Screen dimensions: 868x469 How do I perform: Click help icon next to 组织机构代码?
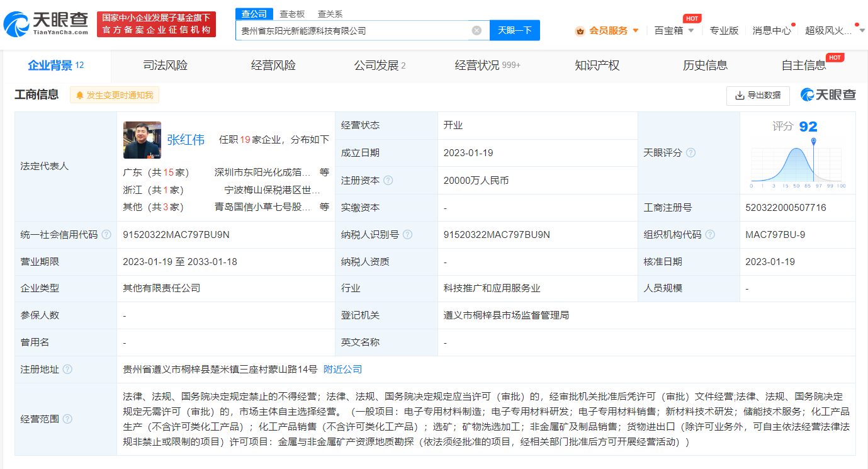tap(710, 235)
